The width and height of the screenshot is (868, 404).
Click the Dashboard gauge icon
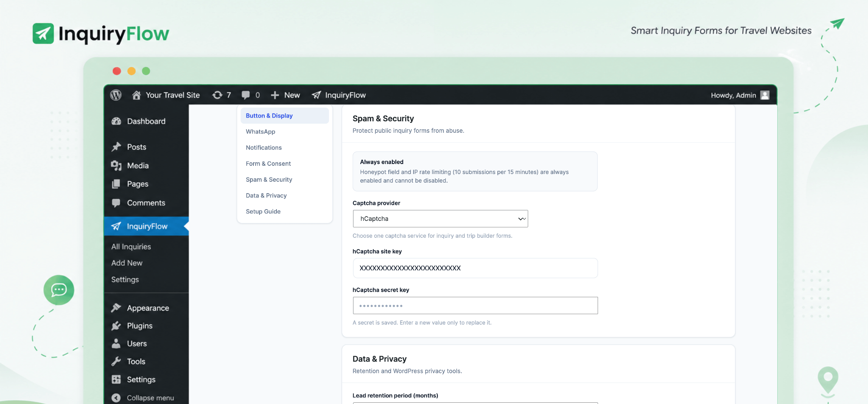(116, 121)
